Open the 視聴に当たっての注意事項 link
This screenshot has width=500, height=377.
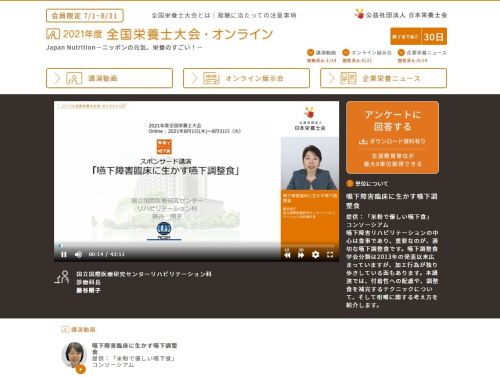[x=256, y=15]
